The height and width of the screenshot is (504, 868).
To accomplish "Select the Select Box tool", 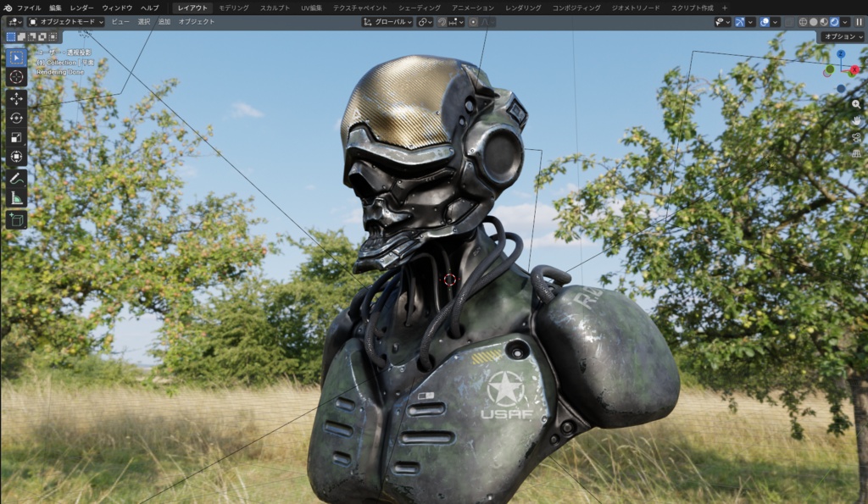I will (16, 58).
